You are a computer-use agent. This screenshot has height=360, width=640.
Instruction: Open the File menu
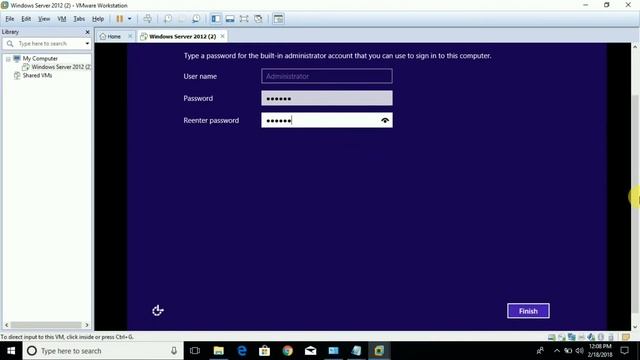(9, 19)
